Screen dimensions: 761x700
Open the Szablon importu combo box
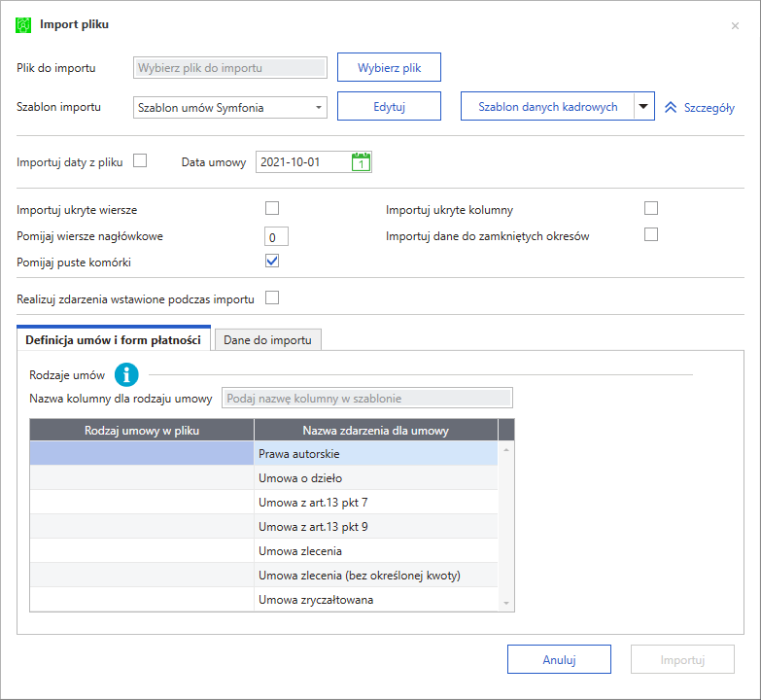tap(229, 107)
